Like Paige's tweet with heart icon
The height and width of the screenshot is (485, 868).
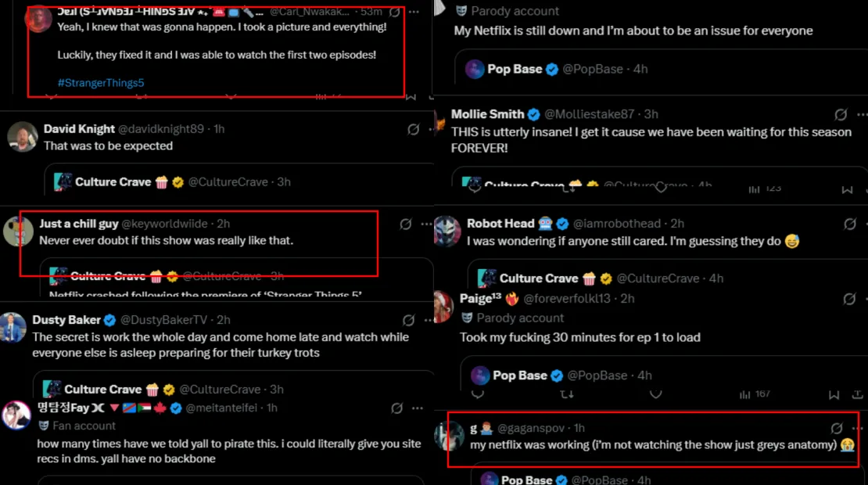click(656, 394)
